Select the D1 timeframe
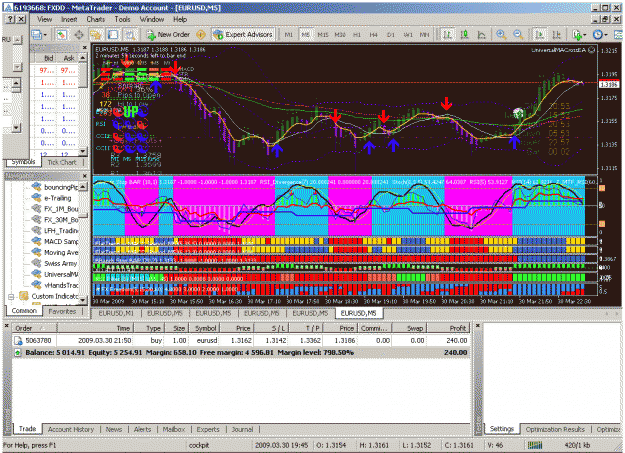This screenshot has width=625, height=453. click(391, 35)
